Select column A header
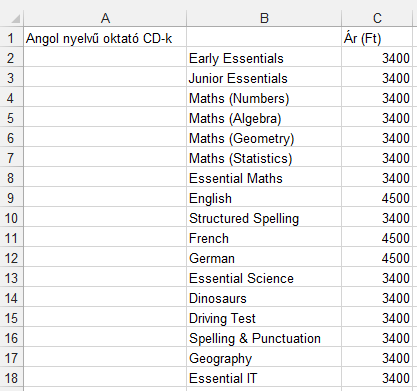The width and height of the screenshot is (417, 391). point(105,18)
